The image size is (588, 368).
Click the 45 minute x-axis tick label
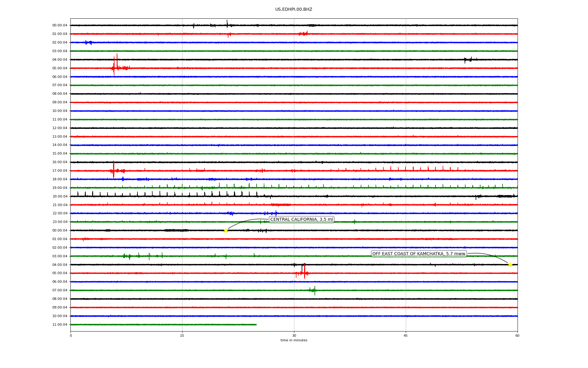click(406, 335)
